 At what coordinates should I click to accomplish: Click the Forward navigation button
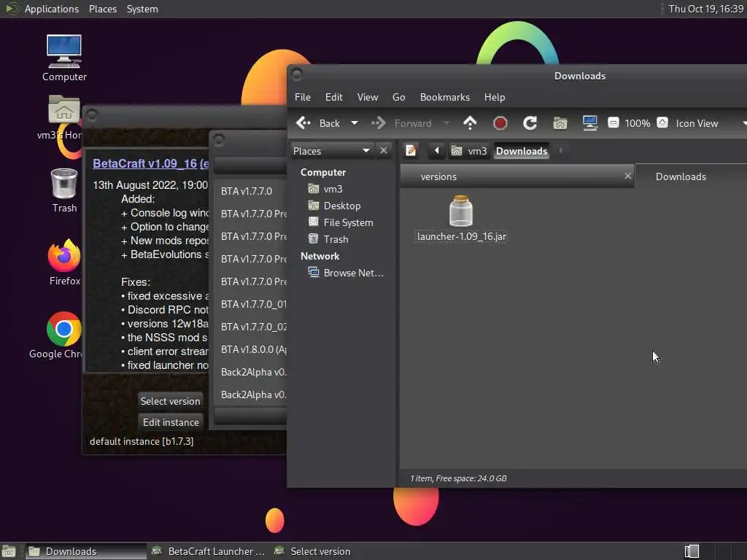coord(402,123)
